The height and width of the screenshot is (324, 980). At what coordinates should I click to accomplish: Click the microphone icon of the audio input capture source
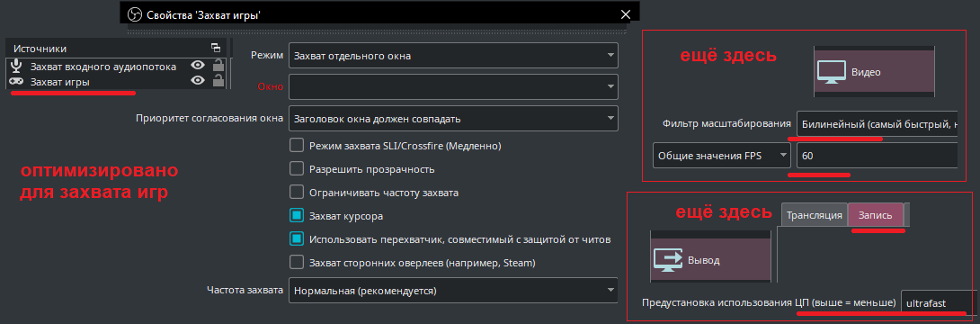(x=17, y=66)
